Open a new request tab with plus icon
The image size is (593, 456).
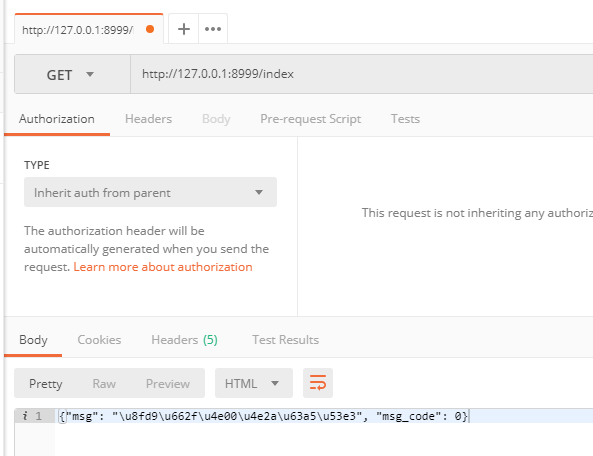184,29
